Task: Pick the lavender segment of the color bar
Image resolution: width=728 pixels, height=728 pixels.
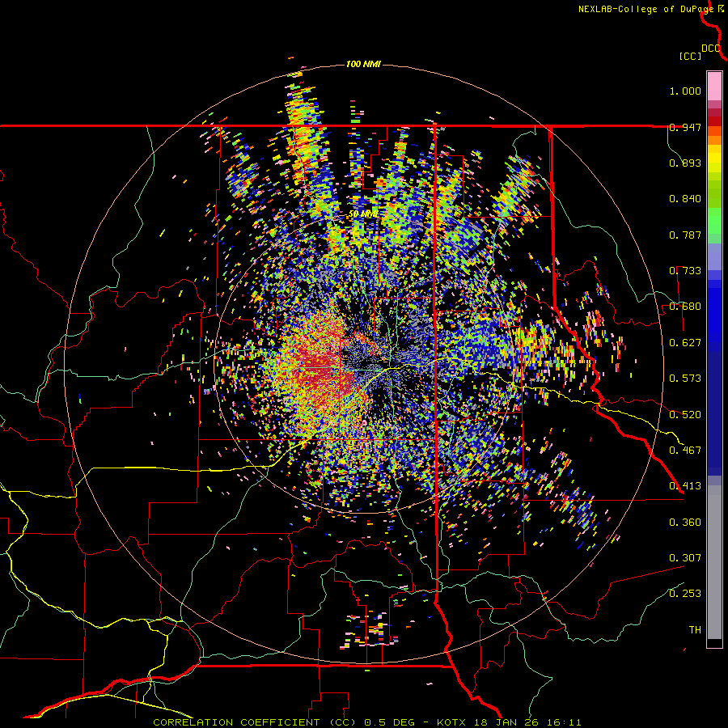Action: (714, 256)
